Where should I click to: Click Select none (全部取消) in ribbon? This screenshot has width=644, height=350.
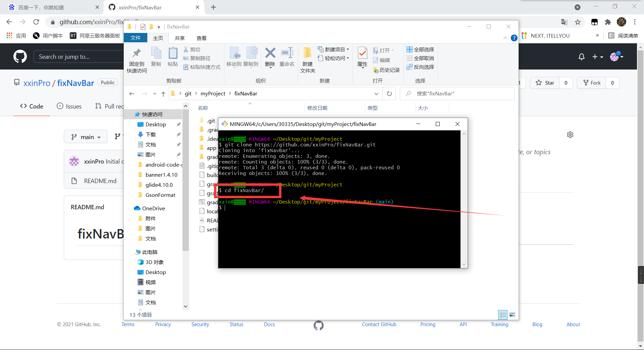[x=421, y=58]
